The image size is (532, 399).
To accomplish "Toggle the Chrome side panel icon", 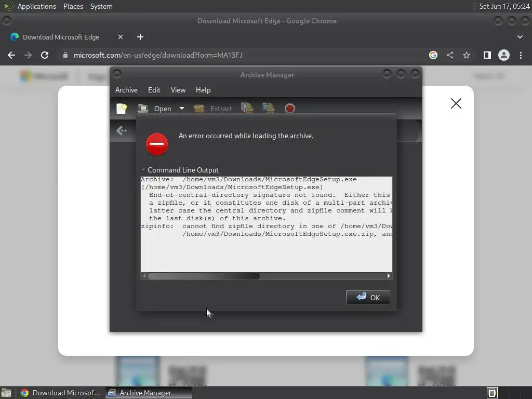I will (487, 55).
